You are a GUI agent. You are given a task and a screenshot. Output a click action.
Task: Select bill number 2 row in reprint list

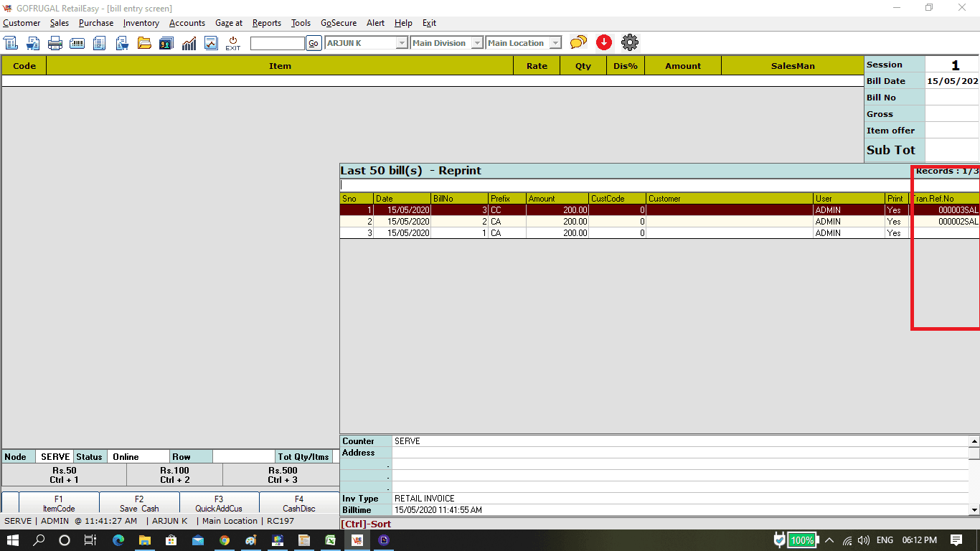(x=659, y=222)
